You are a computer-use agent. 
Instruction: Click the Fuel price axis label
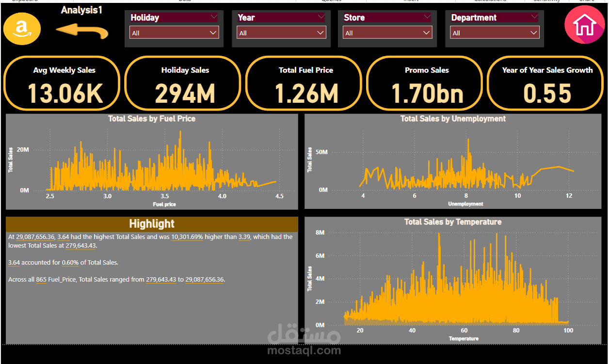[x=164, y=205]
